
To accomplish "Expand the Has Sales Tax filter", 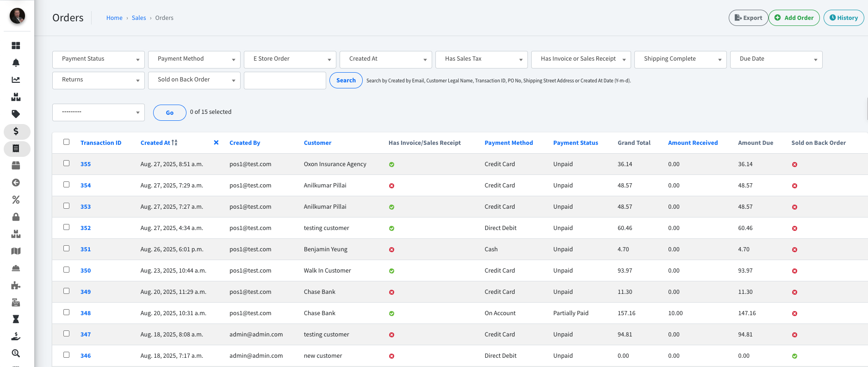I will (x=482, y=59).
